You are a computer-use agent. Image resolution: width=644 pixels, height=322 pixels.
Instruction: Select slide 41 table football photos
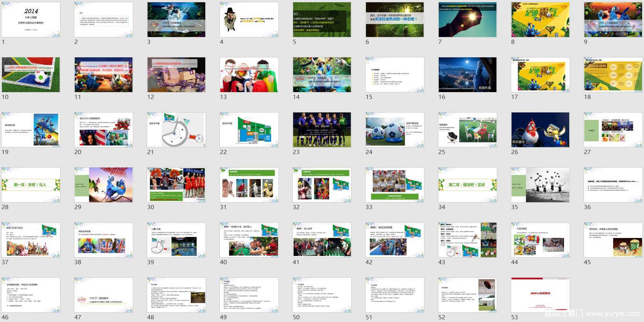(322, 240)
